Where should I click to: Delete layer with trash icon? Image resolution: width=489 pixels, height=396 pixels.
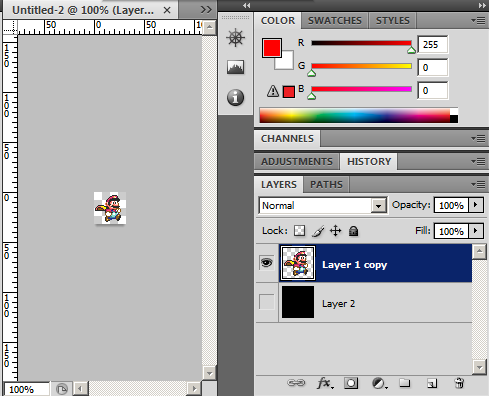click(x=459, y=383)
